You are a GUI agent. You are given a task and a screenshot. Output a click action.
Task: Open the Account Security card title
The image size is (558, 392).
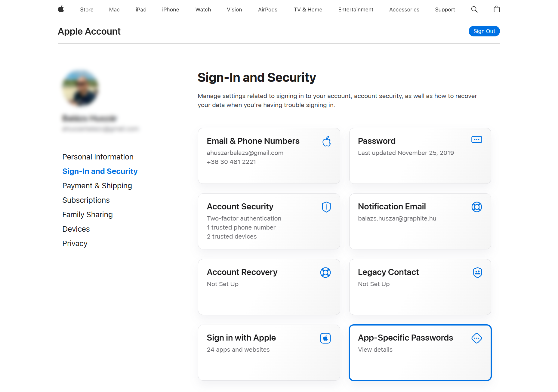240,207
